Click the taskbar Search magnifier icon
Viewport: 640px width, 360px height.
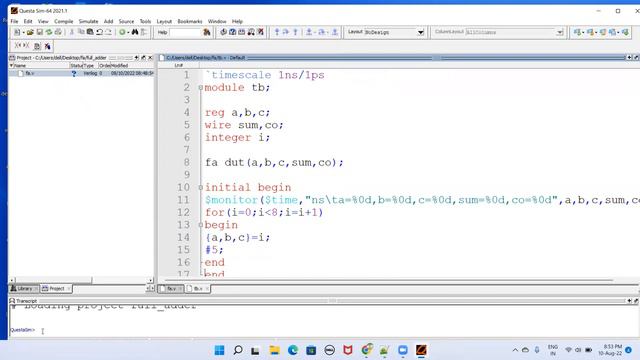(x=238, y=350)
